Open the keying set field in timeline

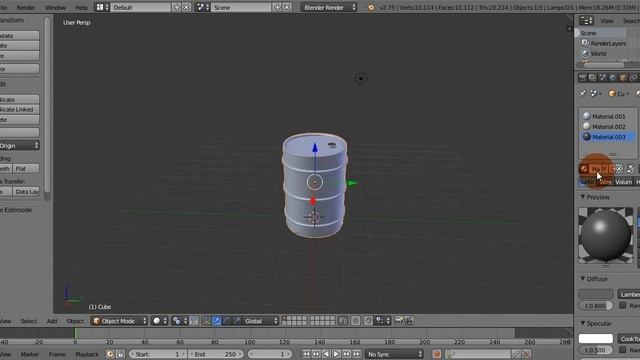point(477,354)
